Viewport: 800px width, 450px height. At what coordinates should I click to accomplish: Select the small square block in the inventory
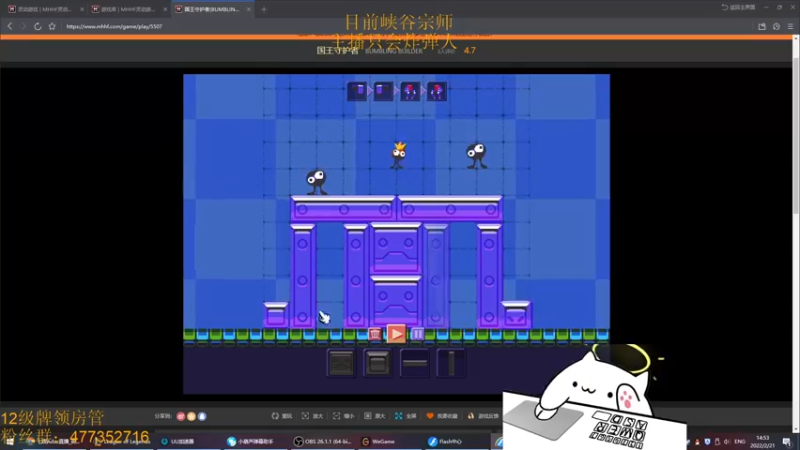coord(378,363)
